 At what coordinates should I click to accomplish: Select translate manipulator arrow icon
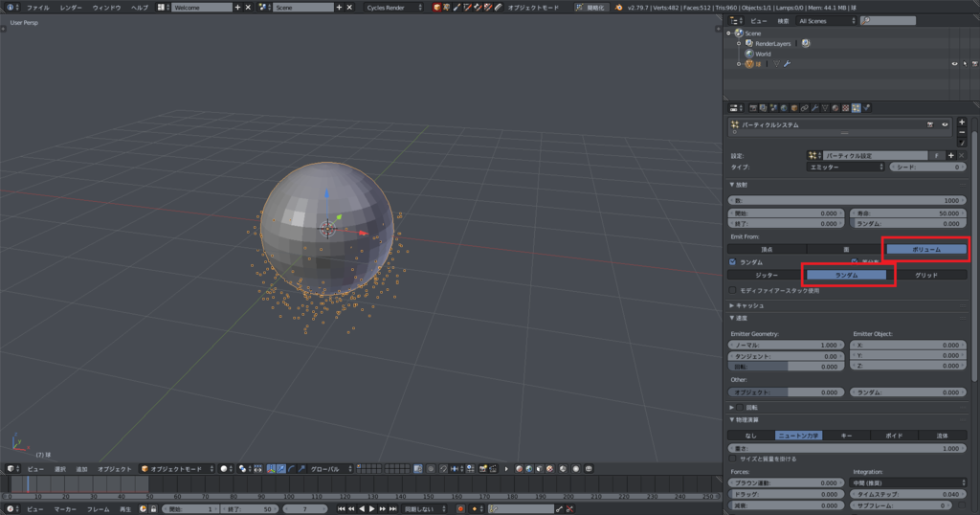click(x=281, y=469)
